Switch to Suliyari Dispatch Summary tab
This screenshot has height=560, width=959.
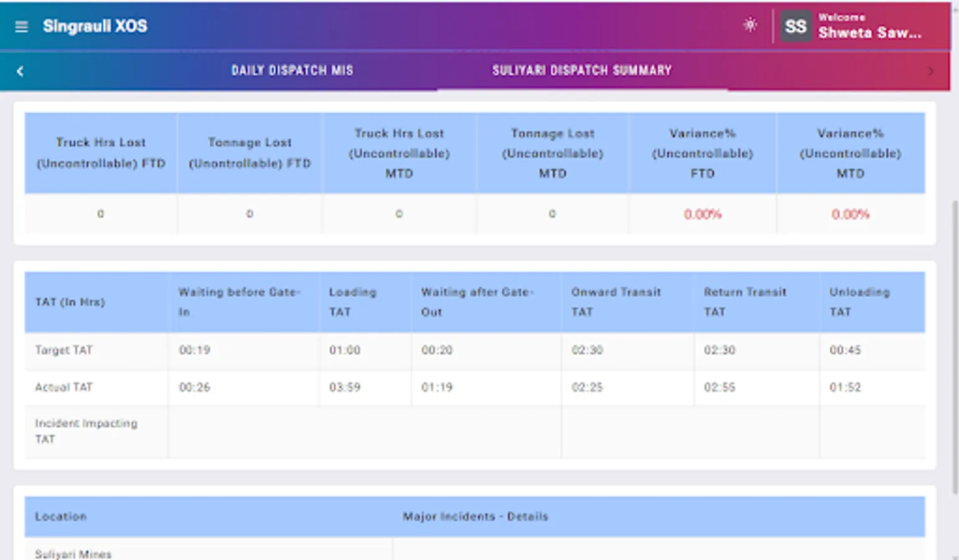coord(582,70)
